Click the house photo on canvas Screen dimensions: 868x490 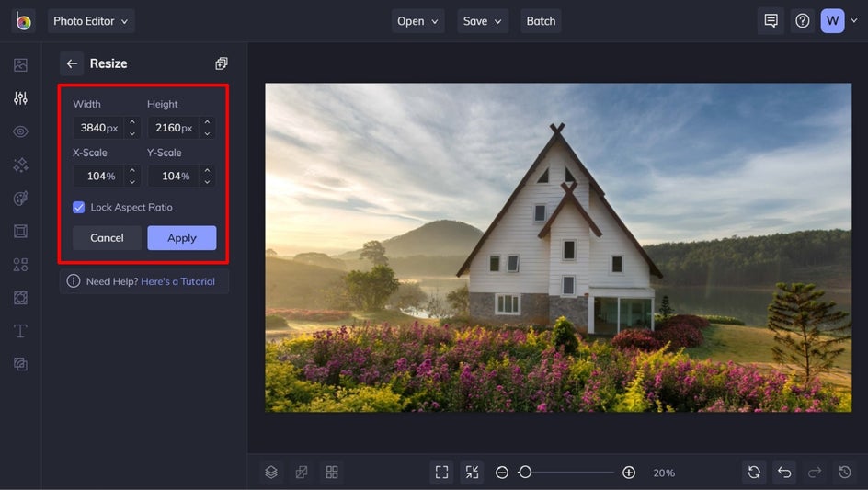coord(558,247)
